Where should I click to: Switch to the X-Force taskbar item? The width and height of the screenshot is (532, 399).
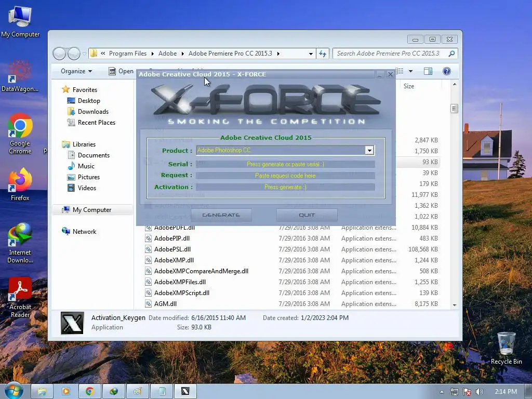point(185,392)
